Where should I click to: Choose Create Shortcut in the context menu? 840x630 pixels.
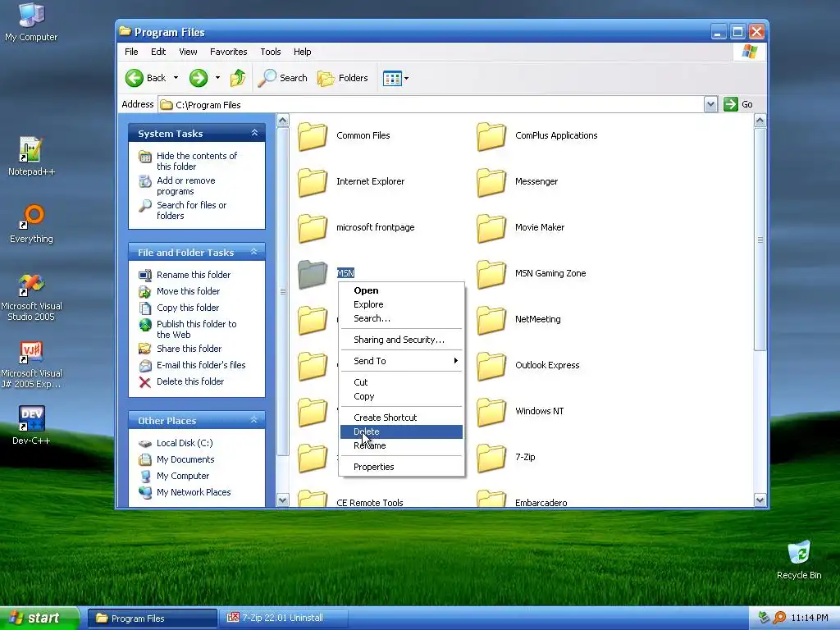[401, 418]
